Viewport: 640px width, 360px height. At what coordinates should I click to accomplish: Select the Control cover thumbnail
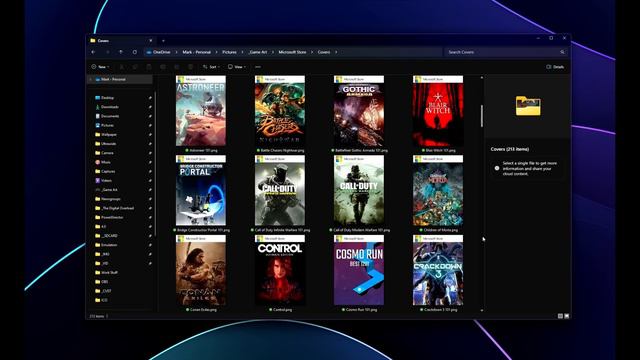(x=280, y=270)
